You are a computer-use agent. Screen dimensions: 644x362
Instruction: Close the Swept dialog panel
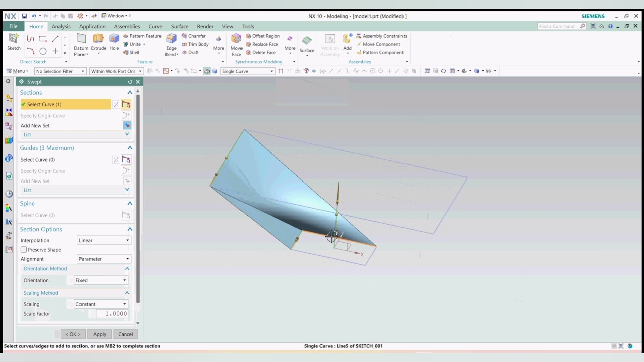coord(138,82)
